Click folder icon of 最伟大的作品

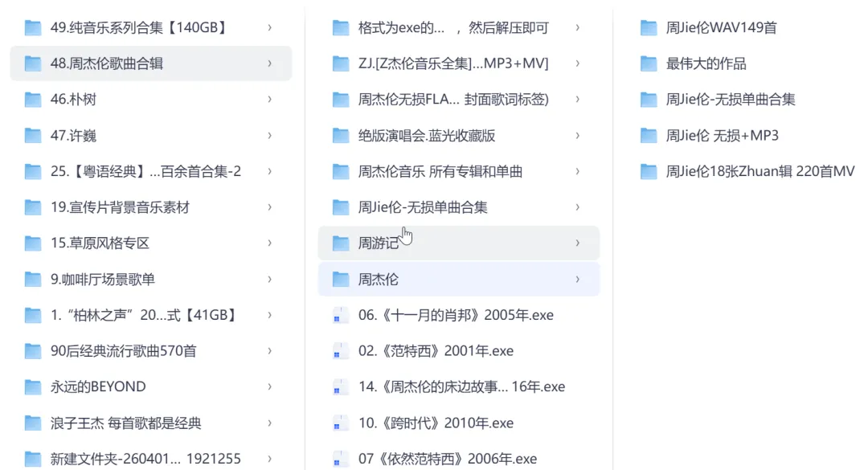(x=649, y=63)
